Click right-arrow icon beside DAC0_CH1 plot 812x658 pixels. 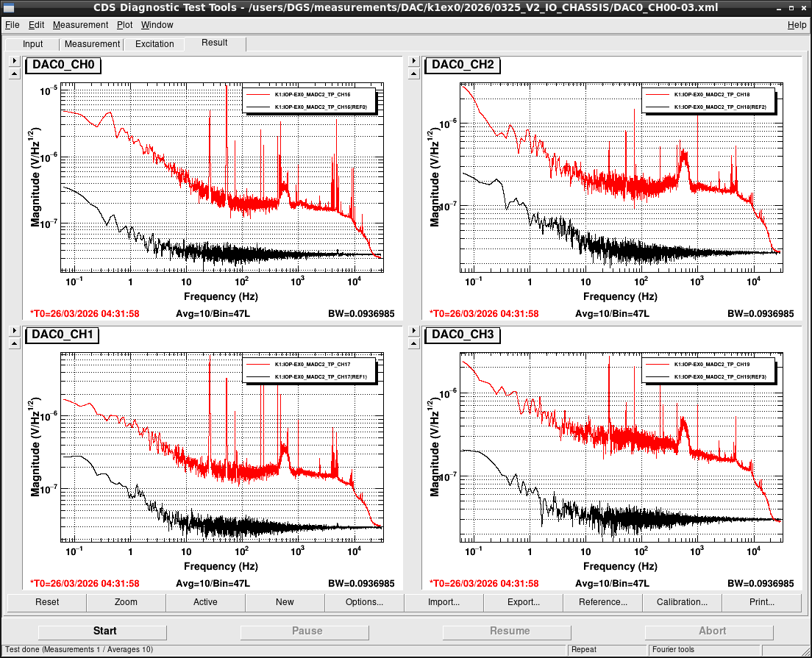pyautogui.click(x=15, y=330)
